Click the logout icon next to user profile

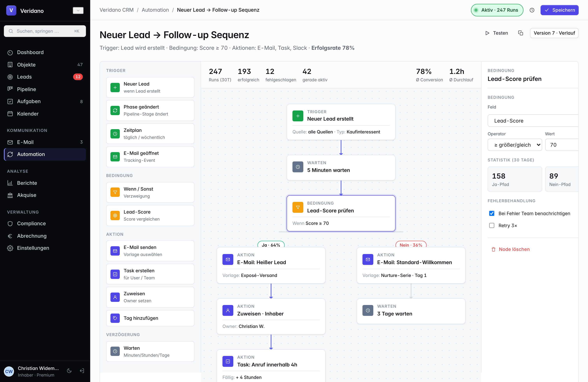[82, 371]
